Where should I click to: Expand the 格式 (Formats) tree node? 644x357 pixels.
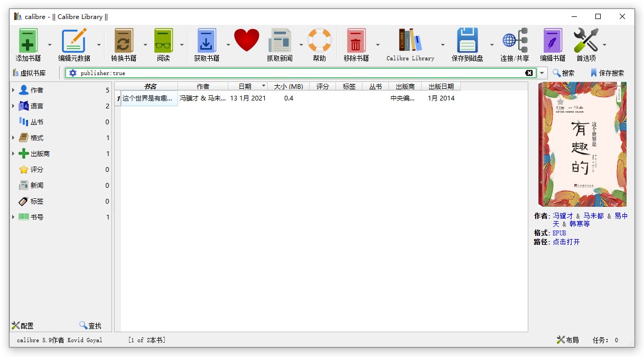coord(13,138)
